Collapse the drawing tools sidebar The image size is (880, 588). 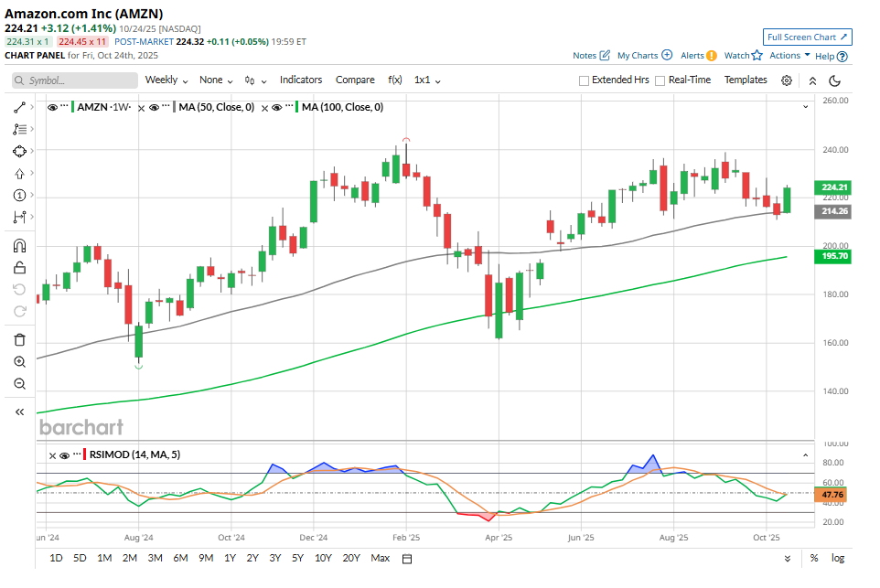click(19, 412)
